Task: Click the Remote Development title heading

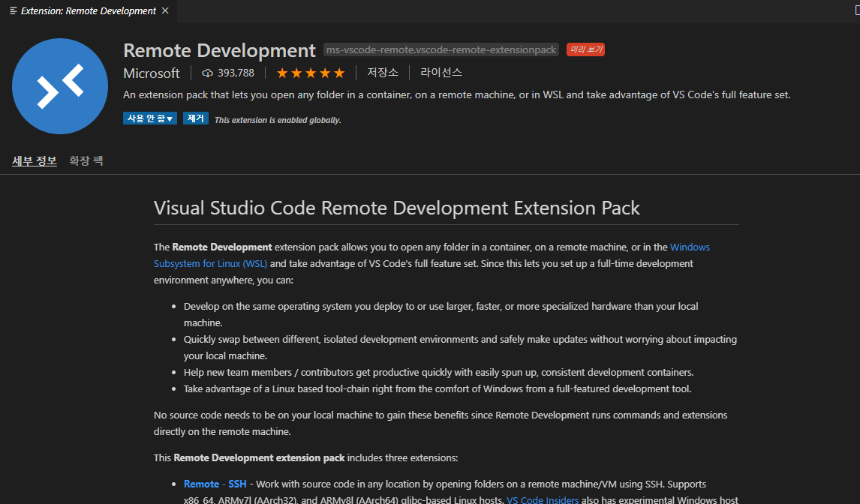Action: [x=219, y=50]
